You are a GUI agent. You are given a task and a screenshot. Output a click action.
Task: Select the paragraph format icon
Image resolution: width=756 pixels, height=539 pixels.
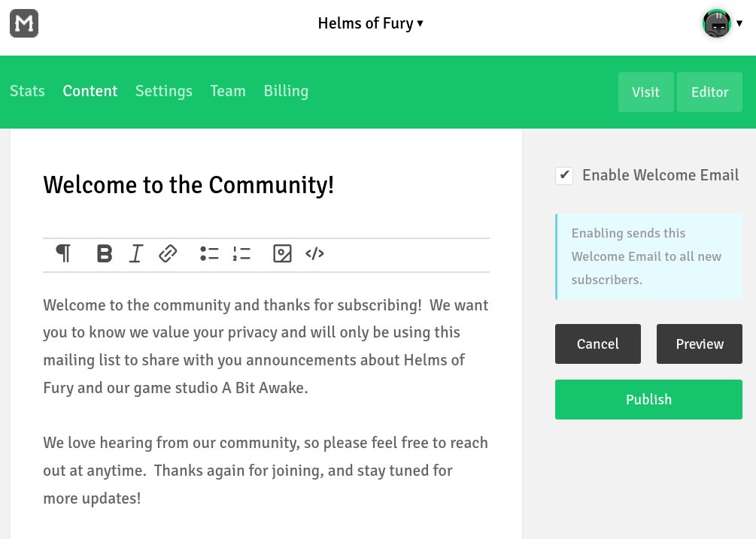click(x=63, y=253)
